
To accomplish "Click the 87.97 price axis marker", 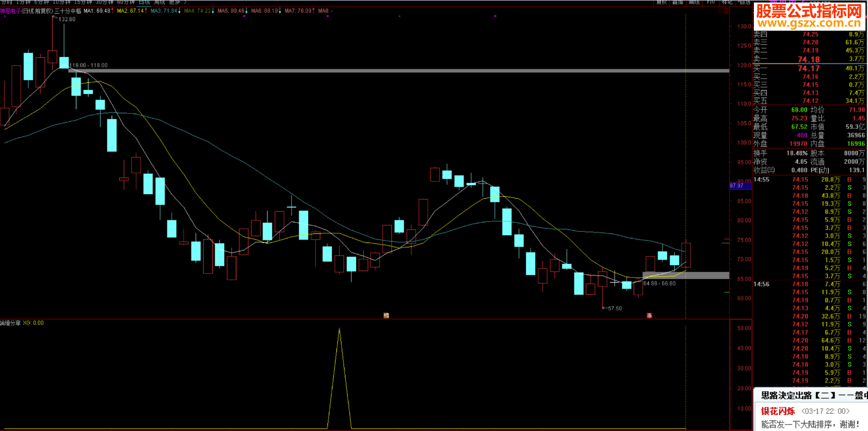I will [x=740, y=186].
